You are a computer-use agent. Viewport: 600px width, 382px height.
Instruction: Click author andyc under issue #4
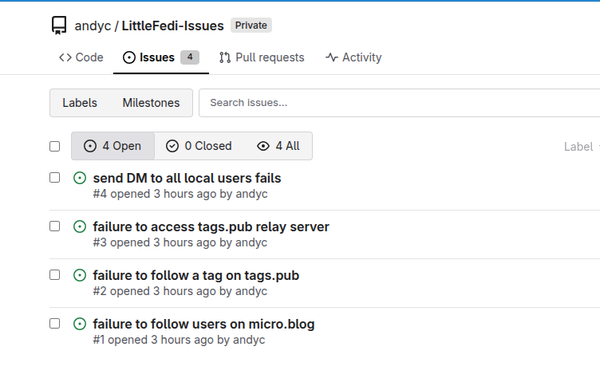pyautogui.click(x=251, y=194)
